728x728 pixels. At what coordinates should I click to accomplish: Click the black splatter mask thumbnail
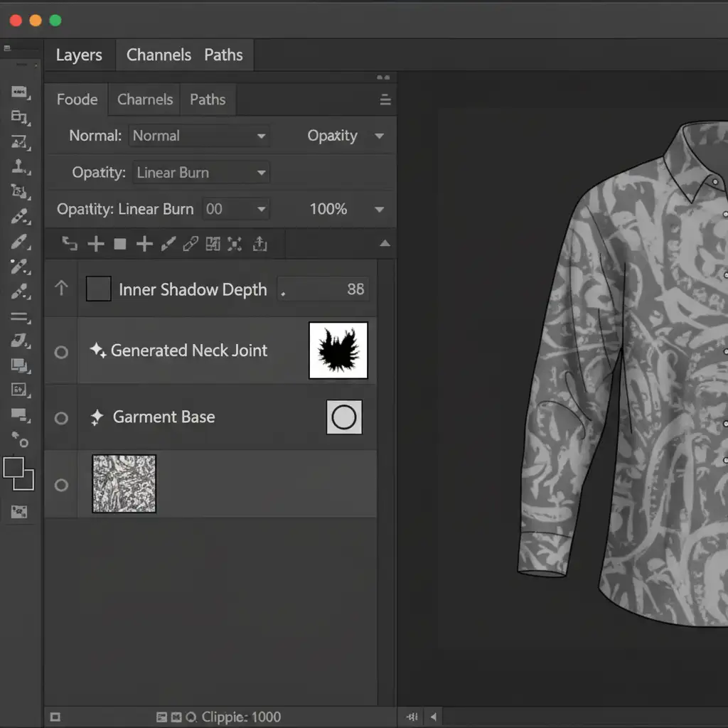pyautogui.click(x=338, y=350)
